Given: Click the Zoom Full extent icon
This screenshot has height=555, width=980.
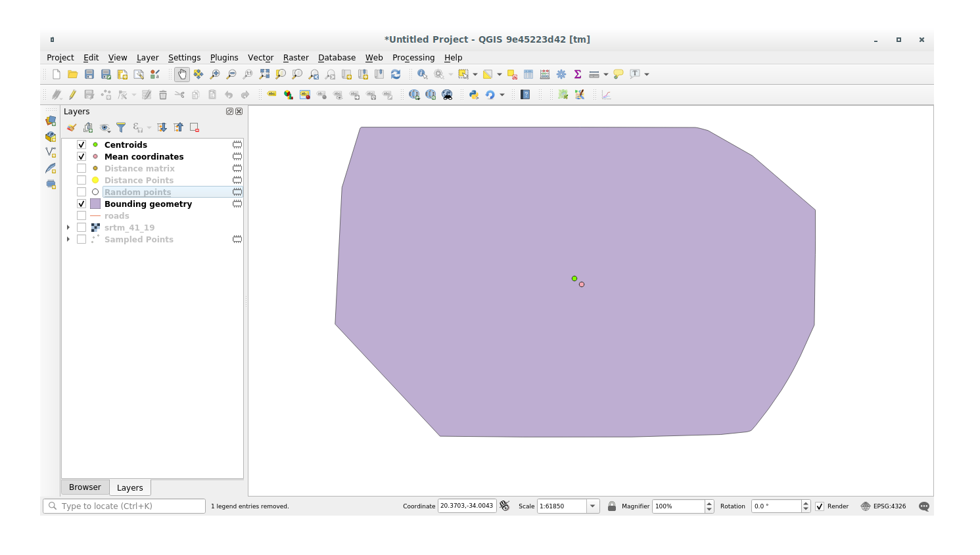Looking at the screenshot, I should tap(264, 74).
